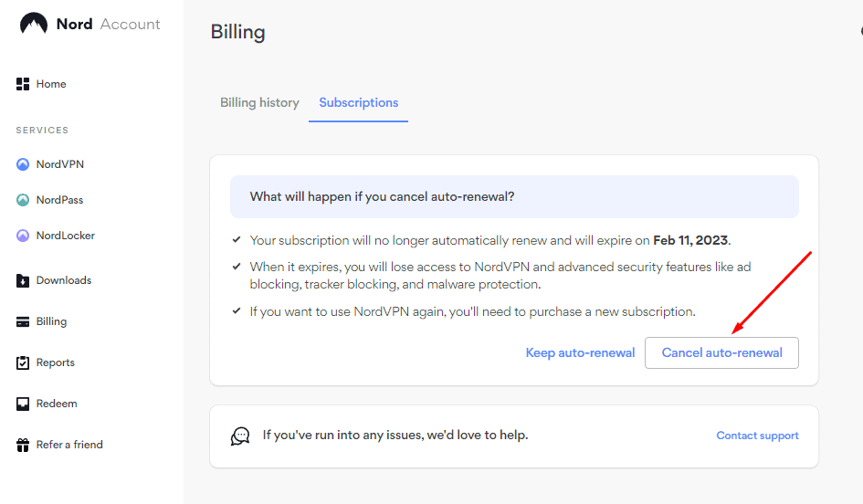Click the support chat bubble icon

240,436
